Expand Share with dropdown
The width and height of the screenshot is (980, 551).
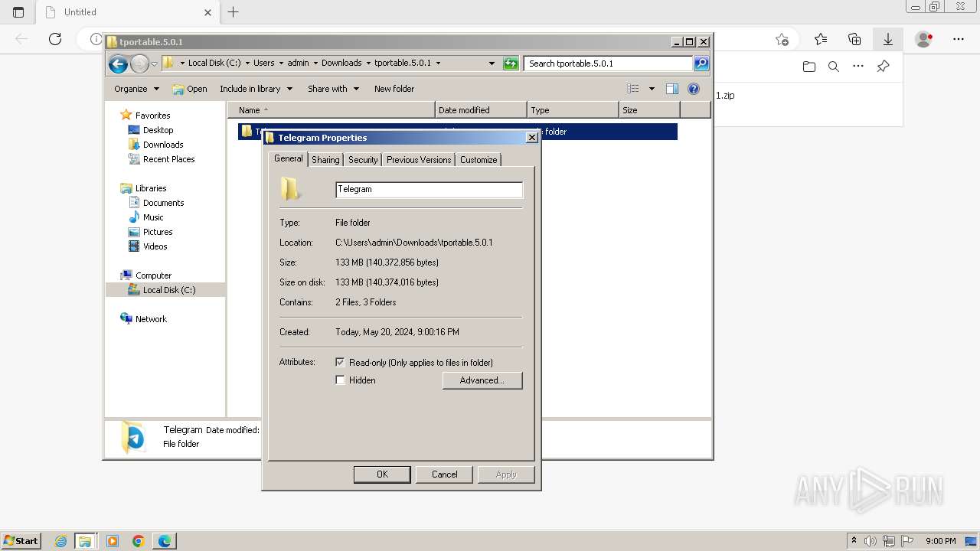333,89
